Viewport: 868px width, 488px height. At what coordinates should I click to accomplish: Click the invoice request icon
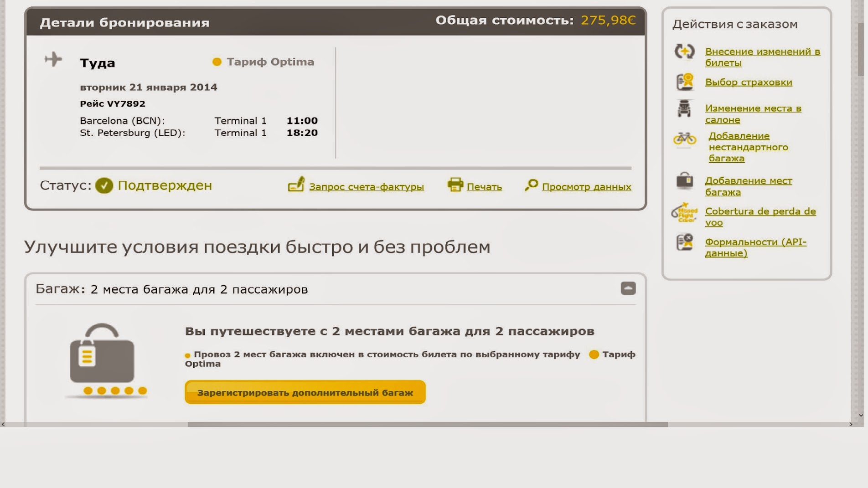(296, 185)
